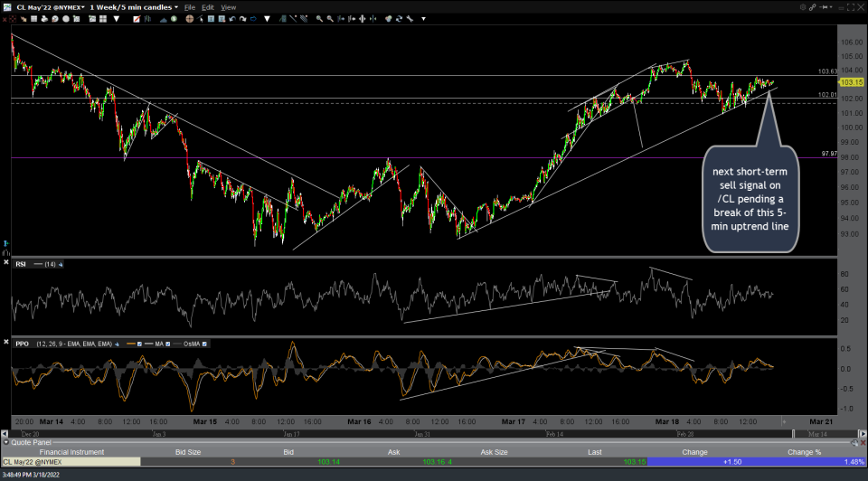This screenshot has height=481, width=868.
Task: Click the time scrollbar right arrow
Action: 863,434
